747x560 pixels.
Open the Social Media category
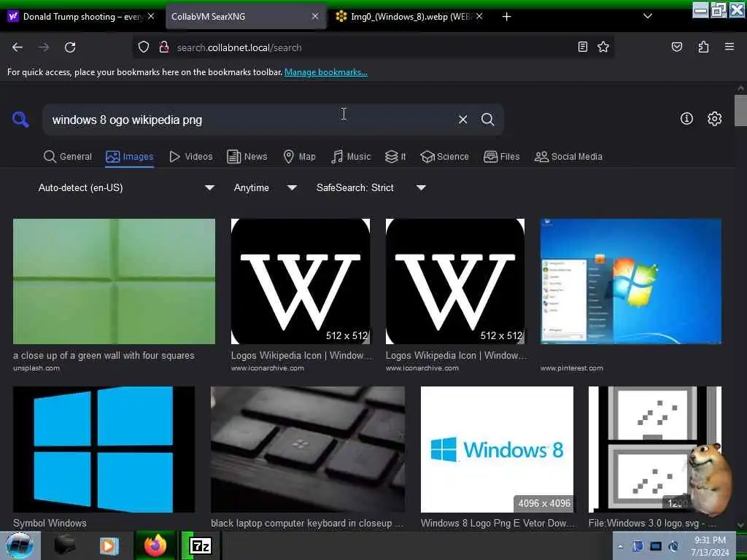[x=568, y=157]
